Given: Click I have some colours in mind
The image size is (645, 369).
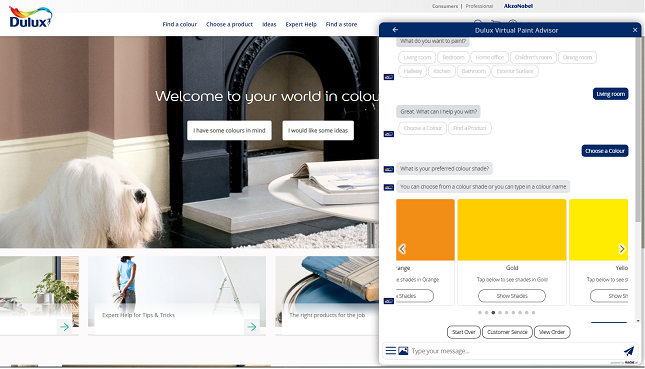Looking at the screenshot, I should coord(229,130).
